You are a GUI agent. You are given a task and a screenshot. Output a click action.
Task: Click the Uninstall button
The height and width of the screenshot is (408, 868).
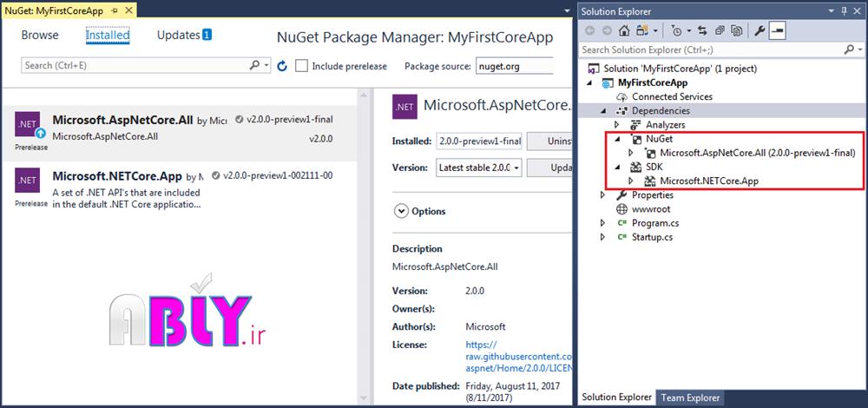click(x=549, y=141)
